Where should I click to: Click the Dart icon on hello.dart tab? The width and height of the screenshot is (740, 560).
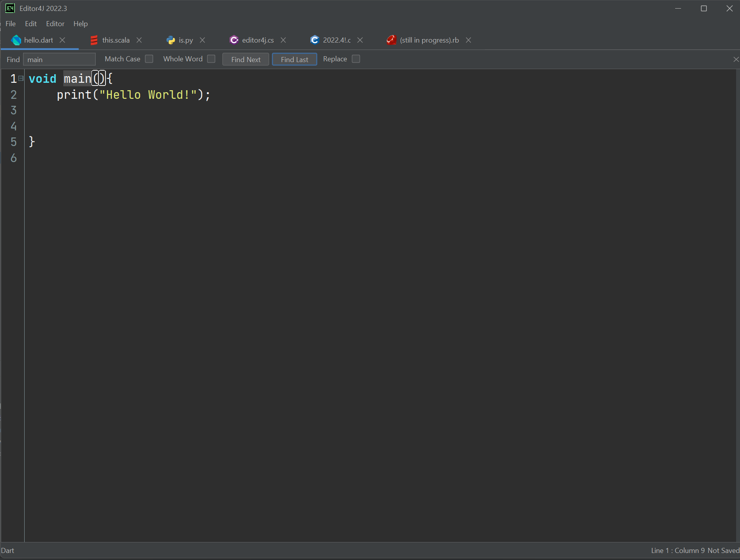(x=16, y=40)
